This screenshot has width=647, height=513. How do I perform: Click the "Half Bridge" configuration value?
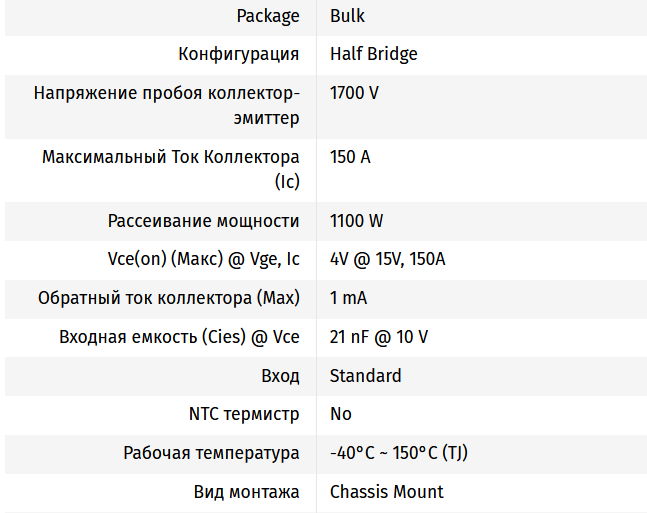point(373,54)
